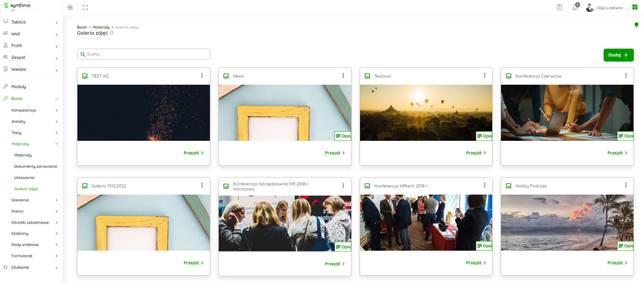Select Ustawienia under Materiały
Screen dimensions: 644x282
point(24,178)
